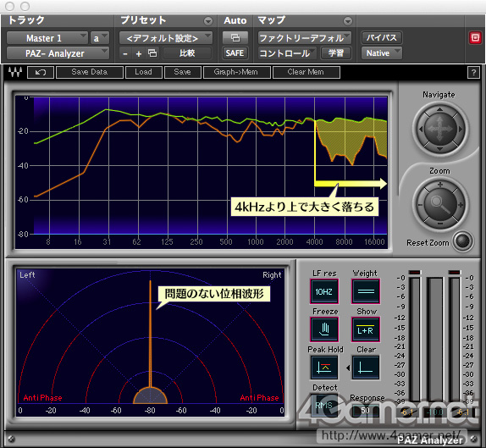Click the stereo position phase display
This screenshot has height=448, width=486.
(x=151, y=342)
